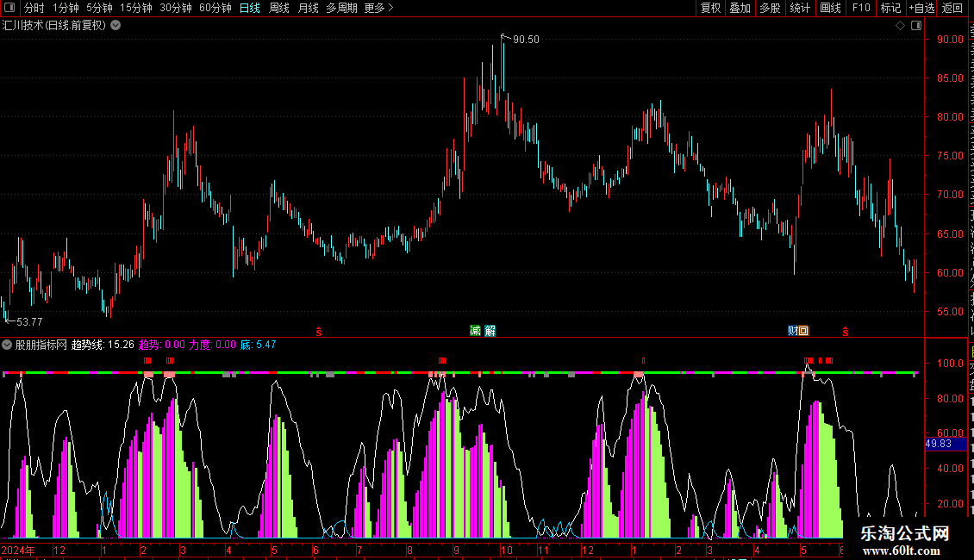This screenshot has height=560, width=974.
Task: Click the 90.00 price axis label
Action: 950,39
